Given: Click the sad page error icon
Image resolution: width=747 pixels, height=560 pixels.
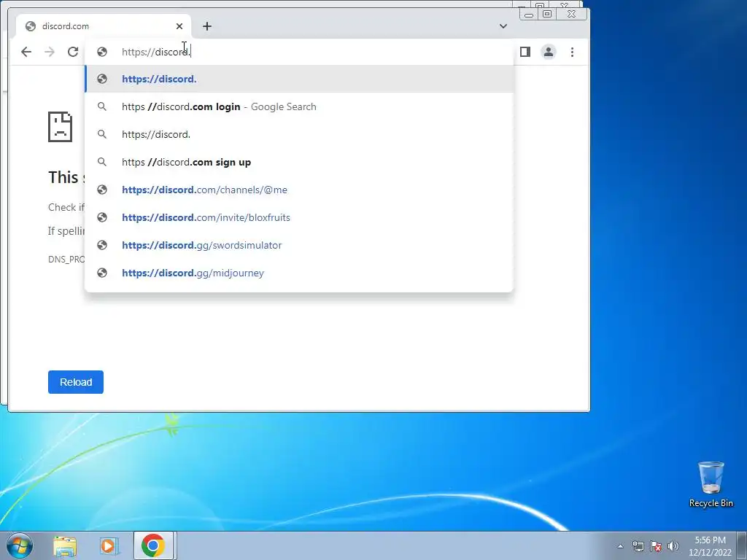Looking at the screenshot, I should pyautogui.click(x=60, y=127).
